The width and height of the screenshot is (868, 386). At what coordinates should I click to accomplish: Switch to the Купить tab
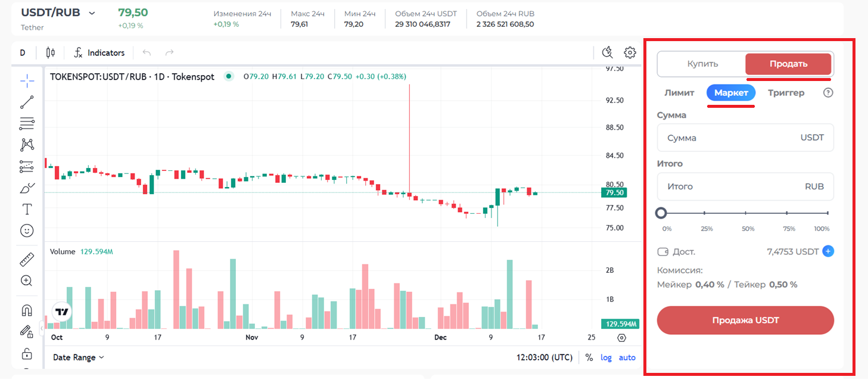(x=702, y=64)
